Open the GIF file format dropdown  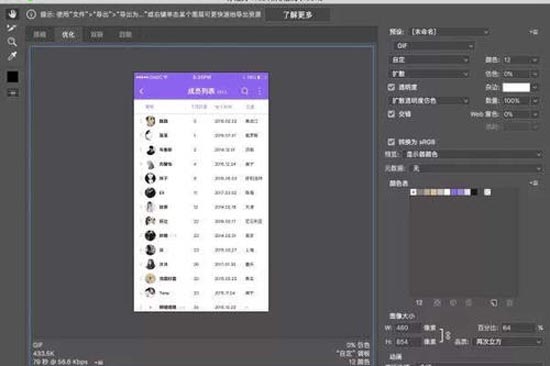click(434, 46)
